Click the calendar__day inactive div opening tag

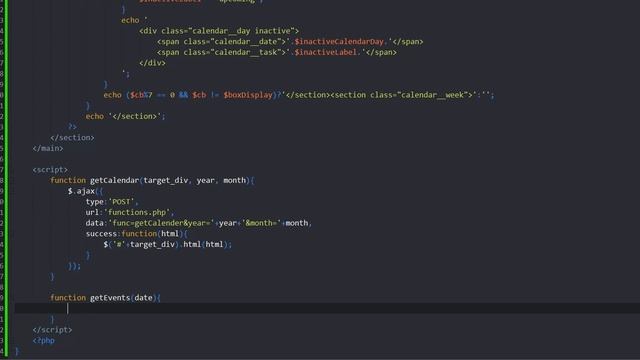click(219, 31)
